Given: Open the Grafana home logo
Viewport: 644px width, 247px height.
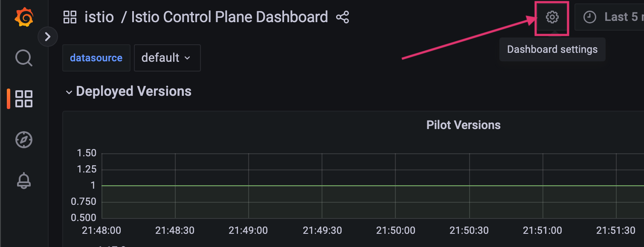Looking at the screenshot, I should 23,17.
